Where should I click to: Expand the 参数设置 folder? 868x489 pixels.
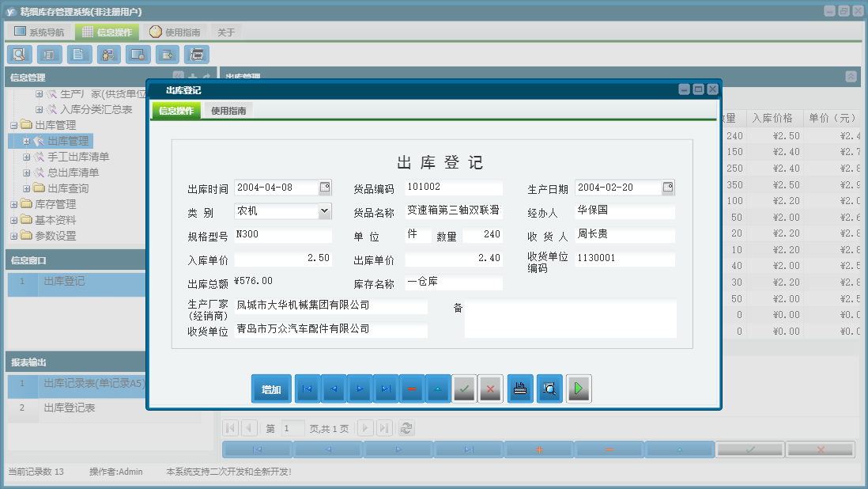[x=14, y=236]
